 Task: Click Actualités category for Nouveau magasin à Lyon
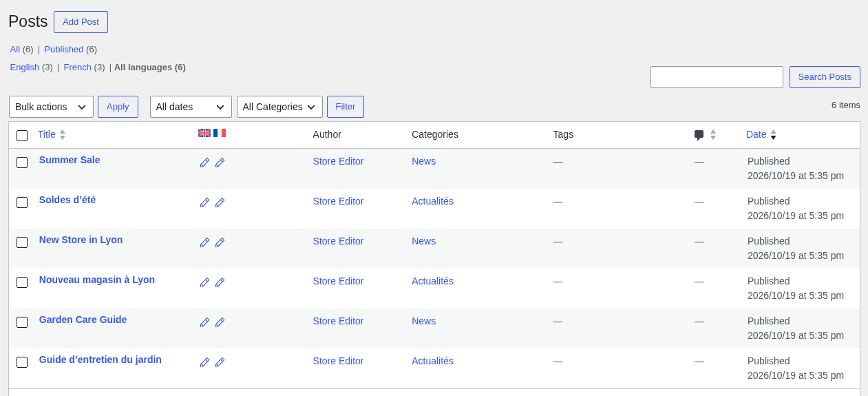coord(432,281)
